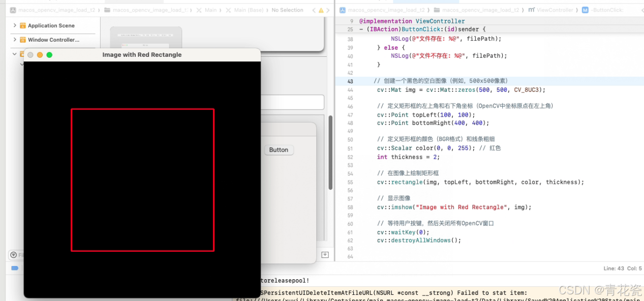Click the NSPersistentUIDeleteItemAtFileURL console message
The height and width of the screenshot is (301, 644).
pyautogui.click(x=394, y=292)
